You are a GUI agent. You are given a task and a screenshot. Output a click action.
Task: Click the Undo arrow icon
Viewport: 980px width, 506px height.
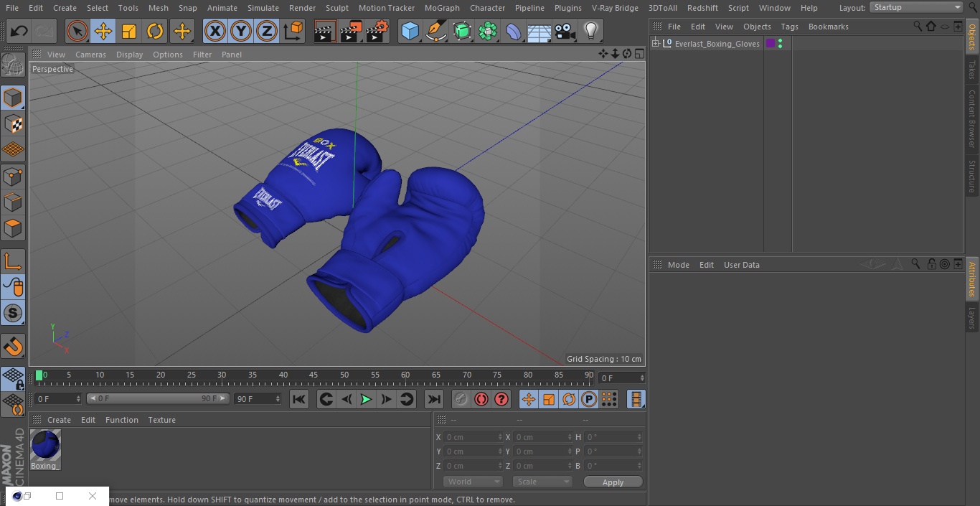19,31
